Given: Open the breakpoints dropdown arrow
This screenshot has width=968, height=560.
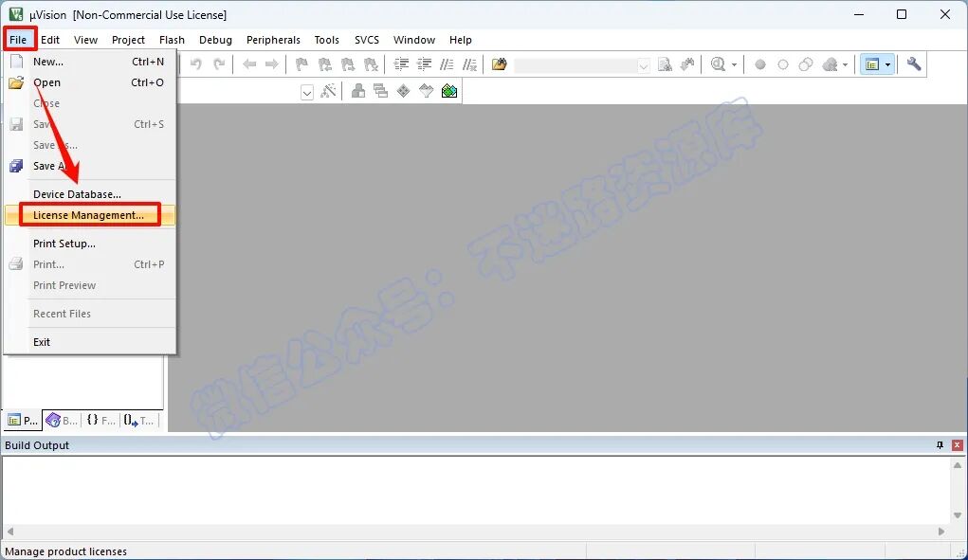Looking at the screenshot, I should point(845,64).
